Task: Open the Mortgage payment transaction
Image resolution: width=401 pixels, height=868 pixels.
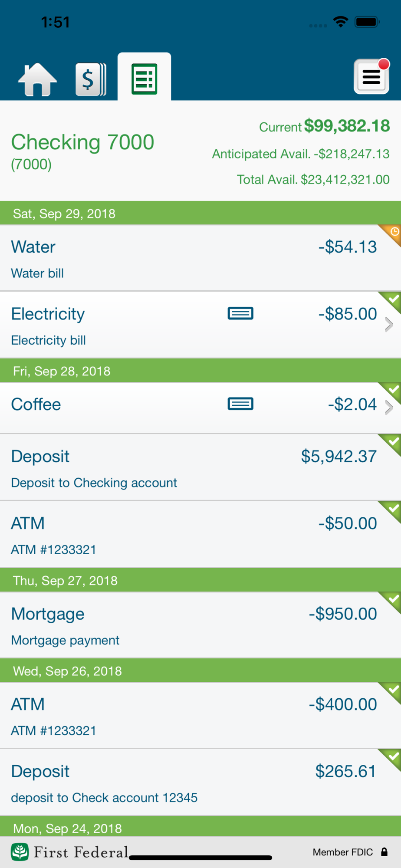Action: tap(200, 625)
